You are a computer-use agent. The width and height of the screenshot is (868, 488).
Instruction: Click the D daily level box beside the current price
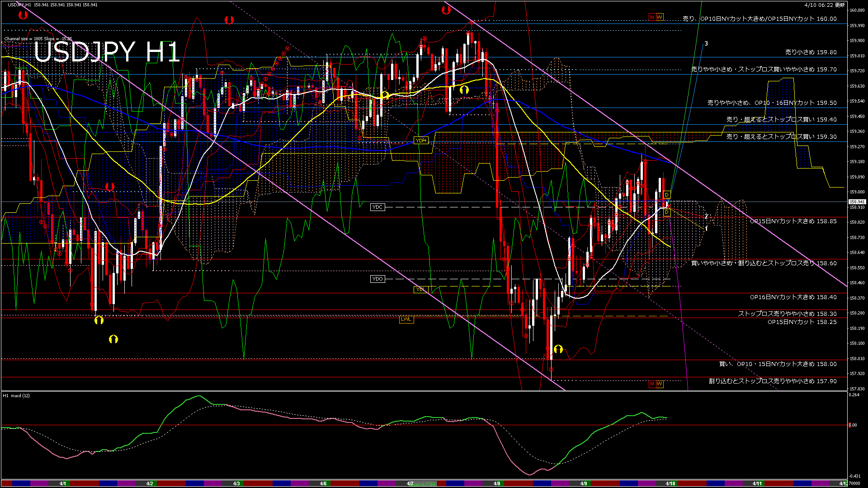click(666, 194)
